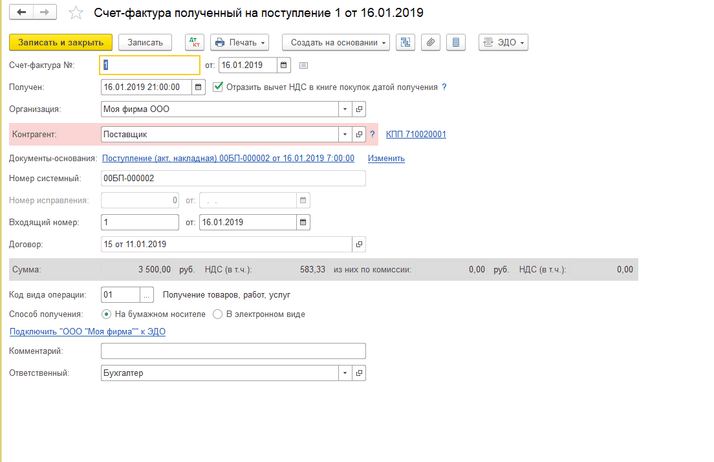Open the Организация record with open icon
Viewport: 714px width, 462px height.
(360, 109)
